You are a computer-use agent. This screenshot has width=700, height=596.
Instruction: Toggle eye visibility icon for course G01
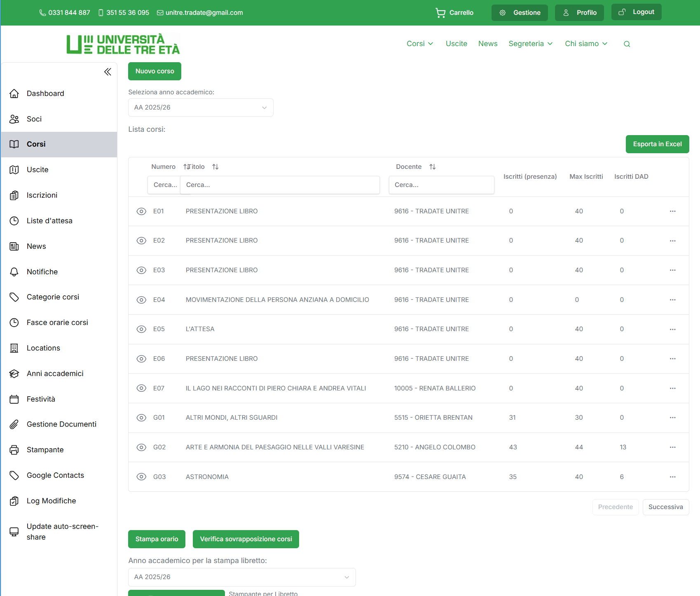click(141, 418)
